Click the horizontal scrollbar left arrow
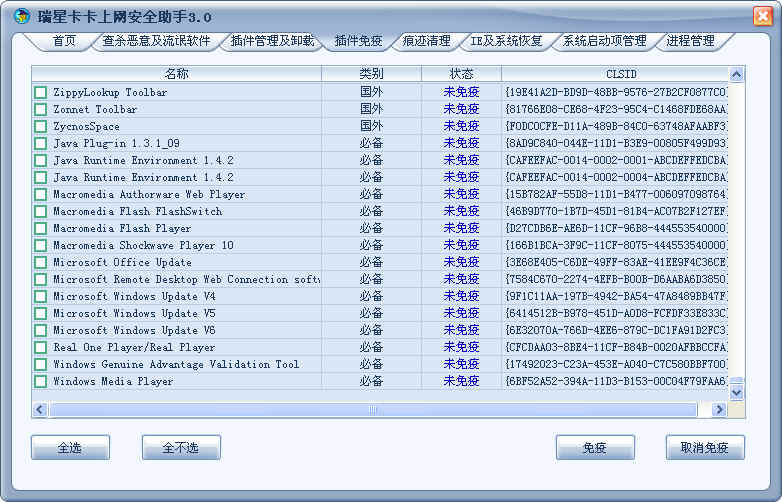782x502 pixels. pos(40,410)
